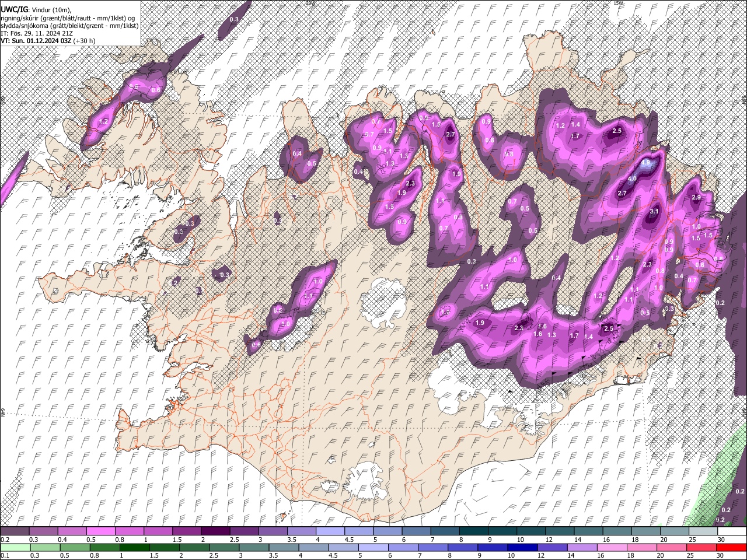Pick the grey-blue 4 swatch in rain scale
This screenshot has height=560, width=747.
pyautogui.click(x=313, y=547)
